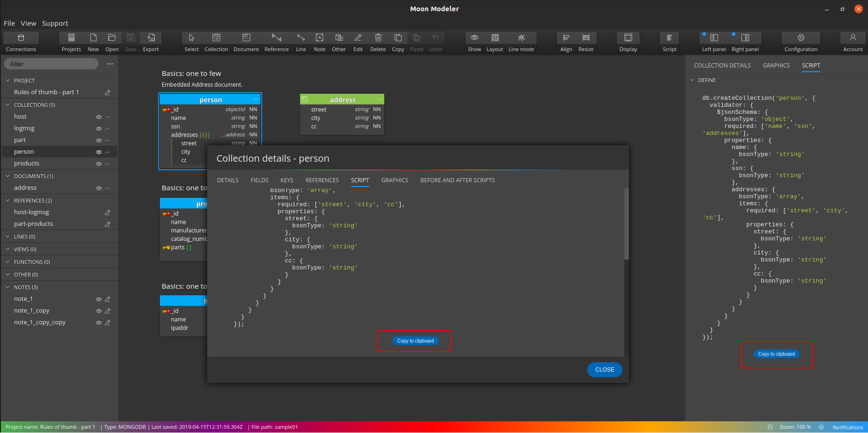Click the Filter input field

tap(51, 64)
